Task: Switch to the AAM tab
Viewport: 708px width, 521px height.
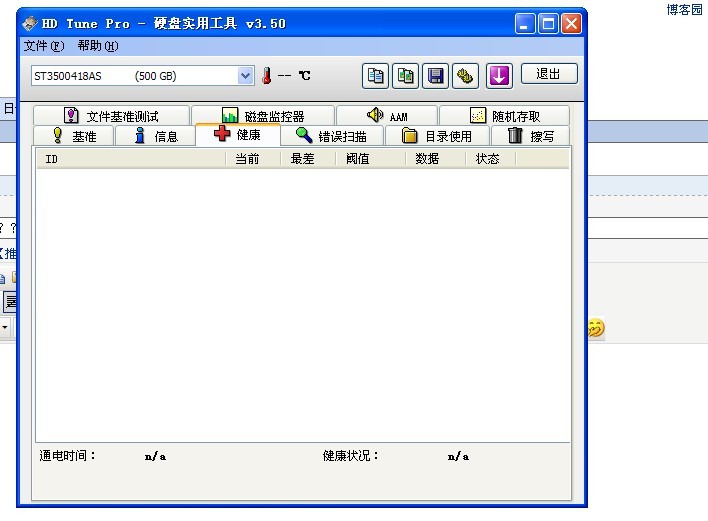Action: pyautogui.click(x=387, y=116)
